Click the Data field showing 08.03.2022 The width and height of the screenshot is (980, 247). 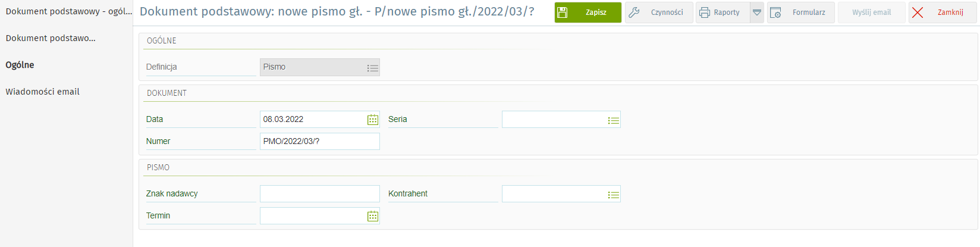(312, 120)
